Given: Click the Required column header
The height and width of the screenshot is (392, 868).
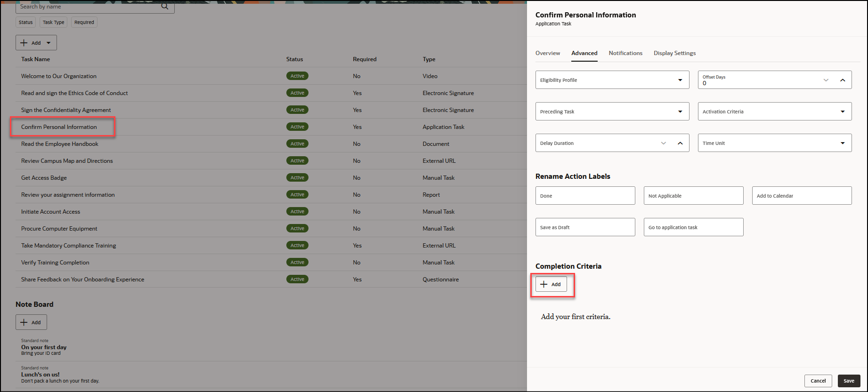Looking at the screenshot, I should pos(365,59).
